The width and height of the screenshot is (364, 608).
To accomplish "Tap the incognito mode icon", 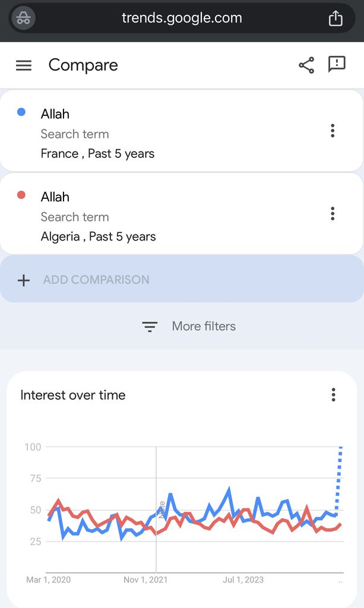I will click(x=23, y=18).
